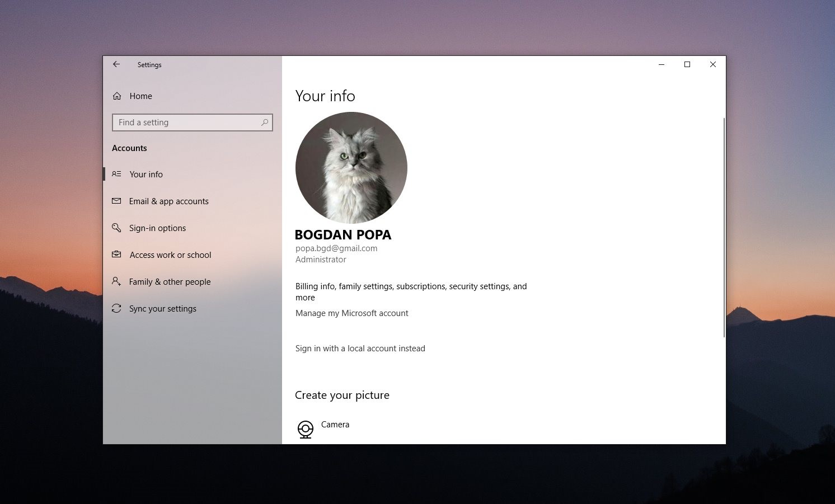Click Manage my Microsoft account link

pos(352,313)
